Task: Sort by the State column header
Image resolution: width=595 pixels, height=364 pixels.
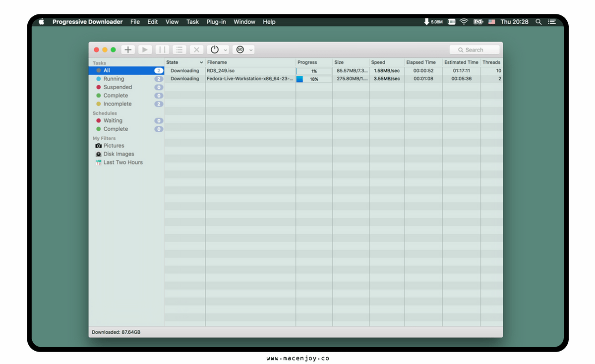Action: (x=185, y=62)
